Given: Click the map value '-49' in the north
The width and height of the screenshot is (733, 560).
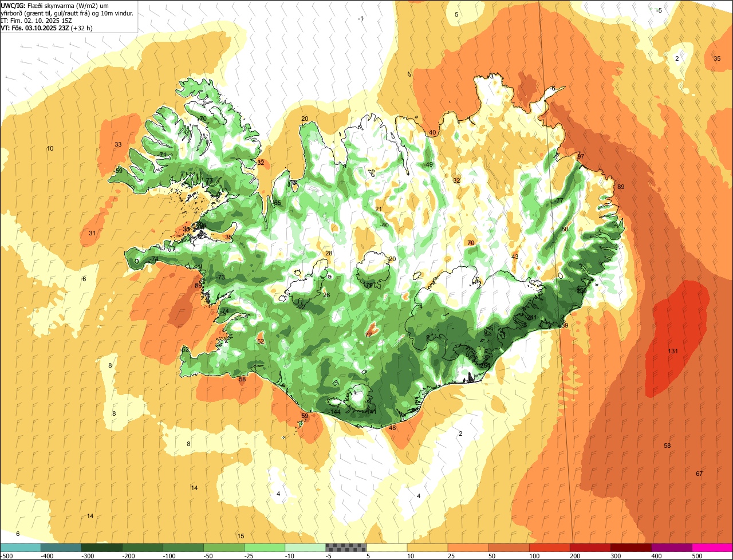Looking at the screenshot, I should click(x=428, y=165).
